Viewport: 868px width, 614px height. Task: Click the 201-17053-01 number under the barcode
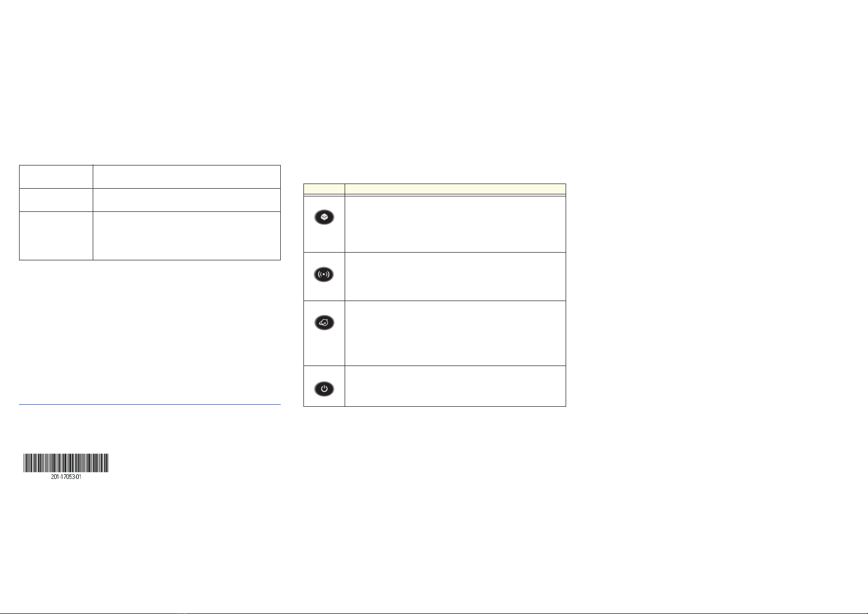pos(66,477)
